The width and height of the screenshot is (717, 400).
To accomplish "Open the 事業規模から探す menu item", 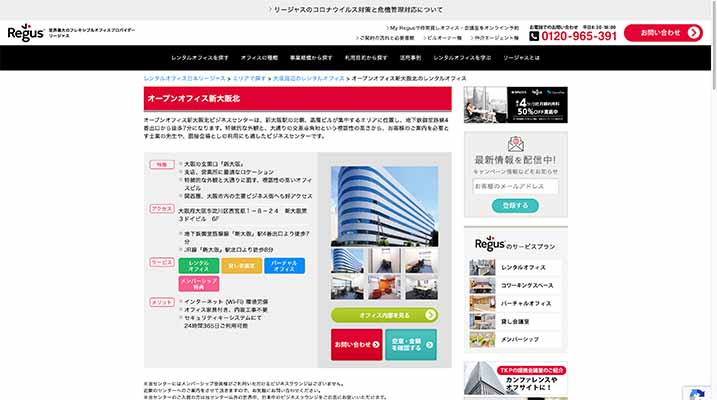I will [x=311, y=58].
